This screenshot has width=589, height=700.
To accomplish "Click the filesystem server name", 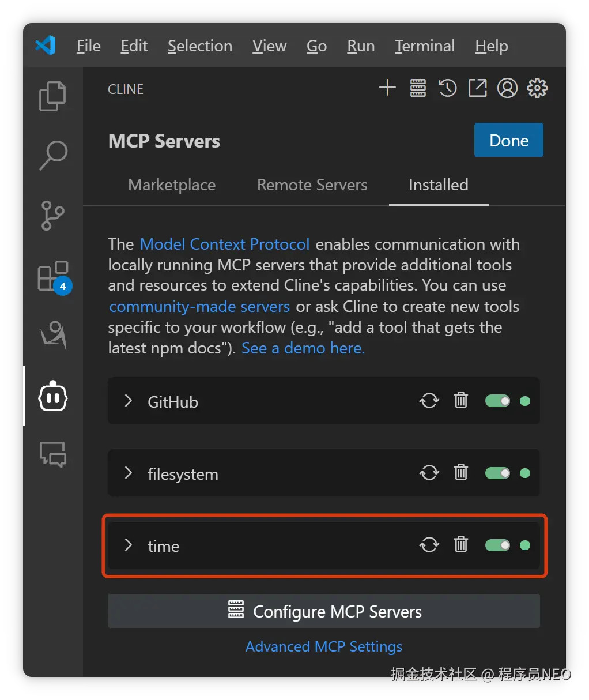I will tap(183, 474).
